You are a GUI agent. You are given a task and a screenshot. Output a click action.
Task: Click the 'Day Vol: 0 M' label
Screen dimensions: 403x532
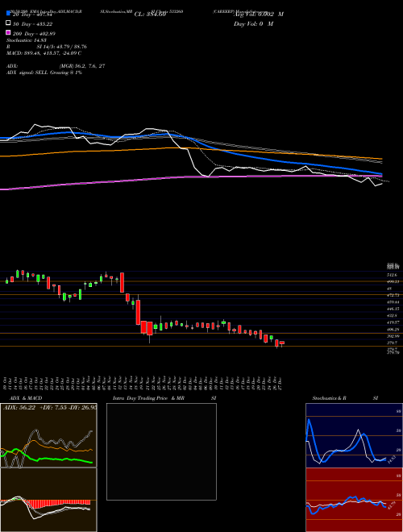tap(254, 23)
